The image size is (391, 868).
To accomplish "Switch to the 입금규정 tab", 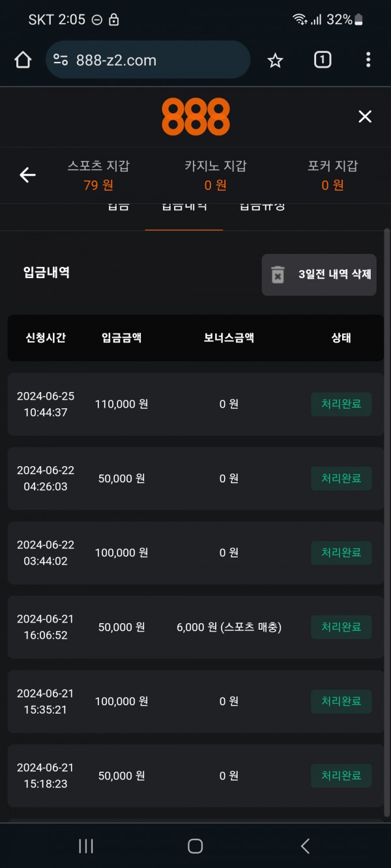I will [262, 208].
